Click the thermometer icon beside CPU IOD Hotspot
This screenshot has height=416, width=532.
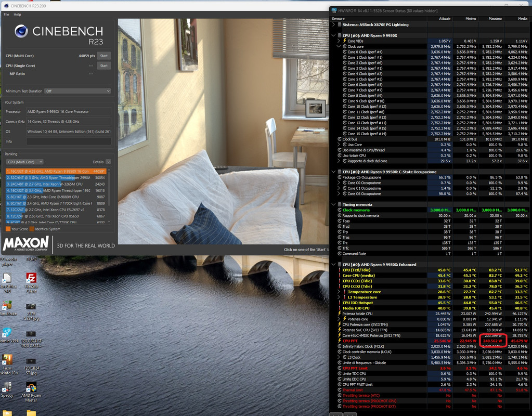pos(340,303)
